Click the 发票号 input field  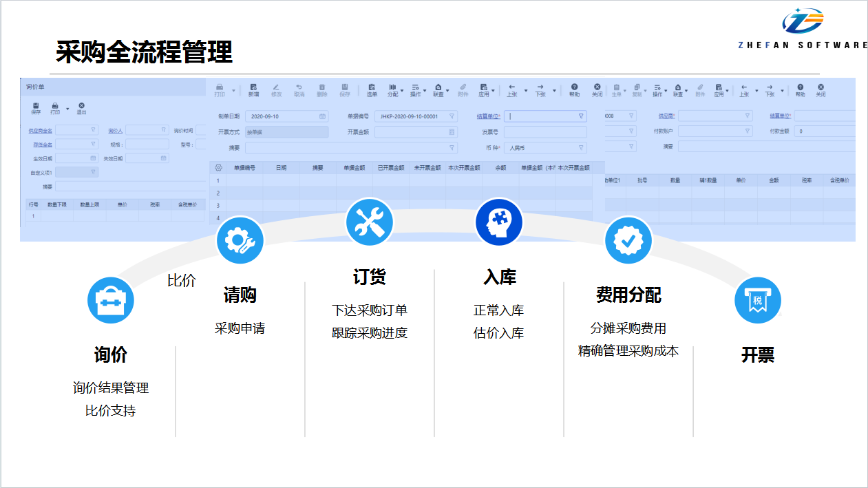[x=544, y=131]
